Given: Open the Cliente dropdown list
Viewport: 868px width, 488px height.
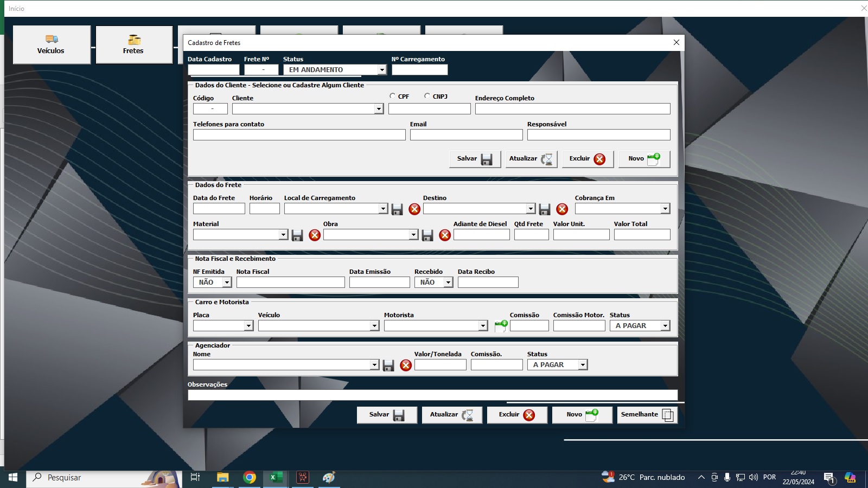Looking at the screenshot, I should pyautogui.click(x=379, y=109).
